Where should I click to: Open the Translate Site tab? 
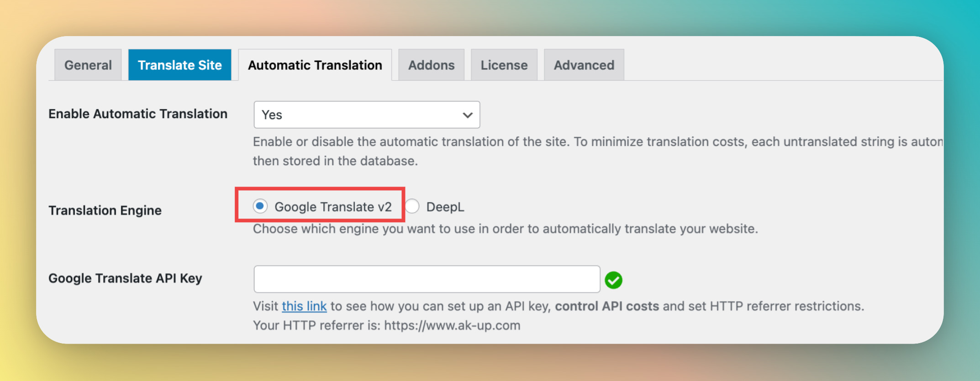(179, 65)
